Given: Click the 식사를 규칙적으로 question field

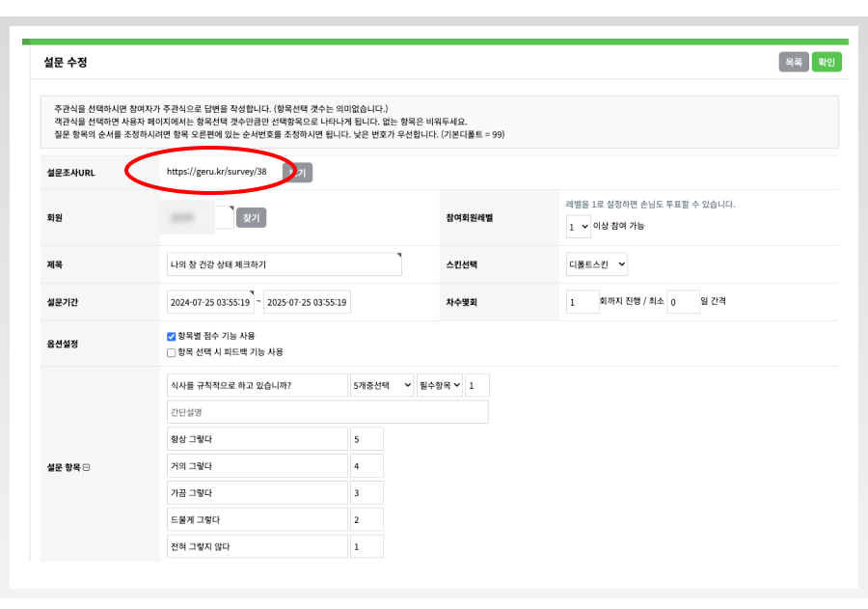Looking at the screenshot, I should 256,386.
